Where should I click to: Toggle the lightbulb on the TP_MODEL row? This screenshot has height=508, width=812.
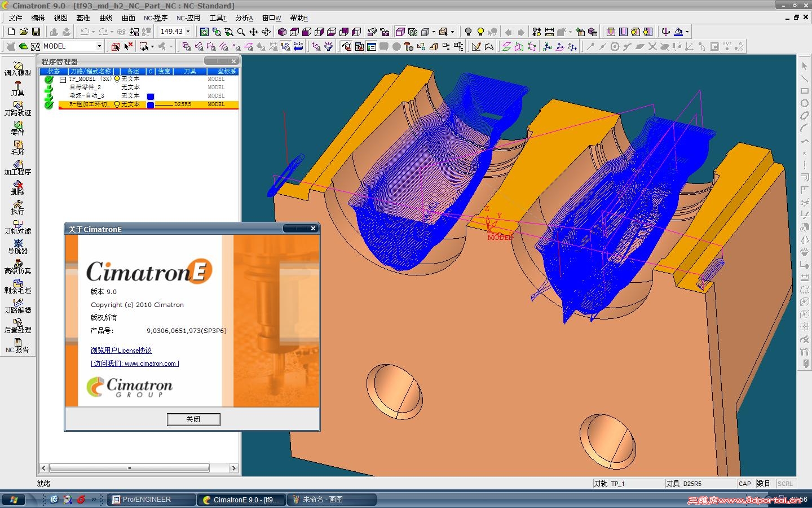click(117, 79)
